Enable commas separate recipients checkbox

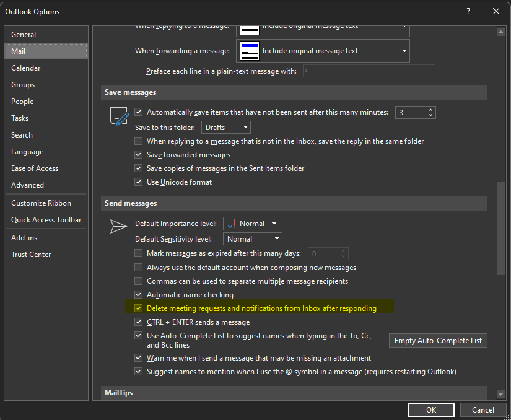tap(139, 281)
